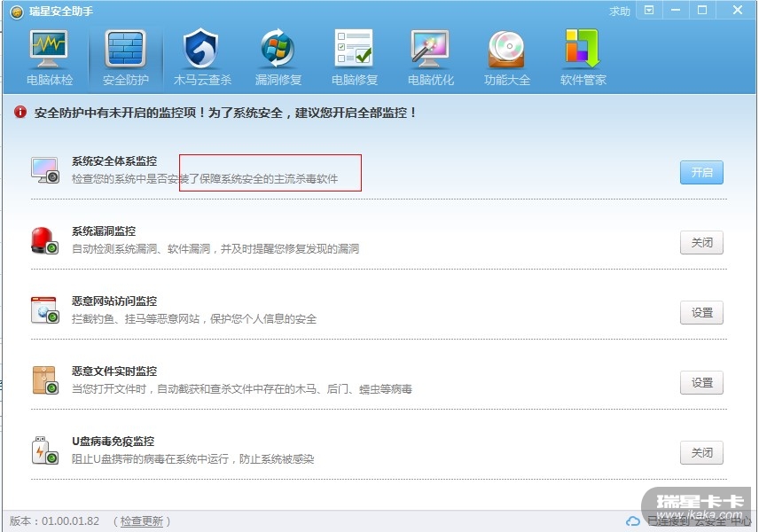Click the 恶意文件实时监控 title text

[114, 372]
